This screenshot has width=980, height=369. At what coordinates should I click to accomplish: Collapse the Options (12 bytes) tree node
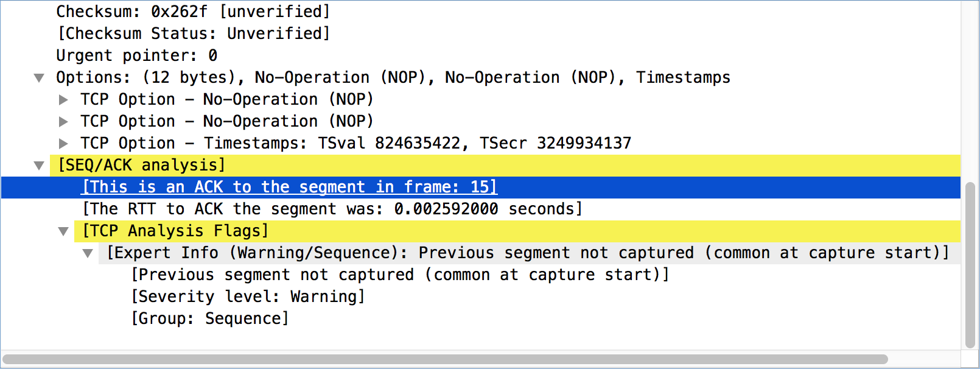point(39,77)
